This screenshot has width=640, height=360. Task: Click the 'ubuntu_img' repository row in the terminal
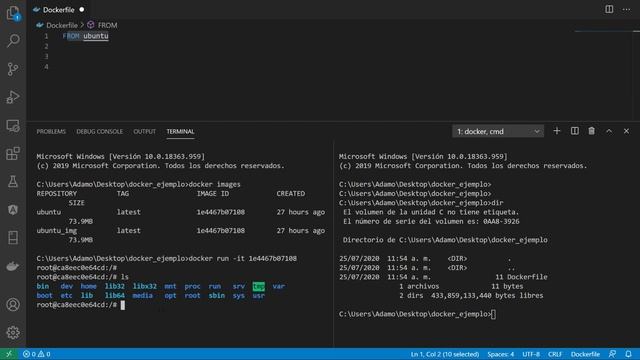(x=181, y=231)
